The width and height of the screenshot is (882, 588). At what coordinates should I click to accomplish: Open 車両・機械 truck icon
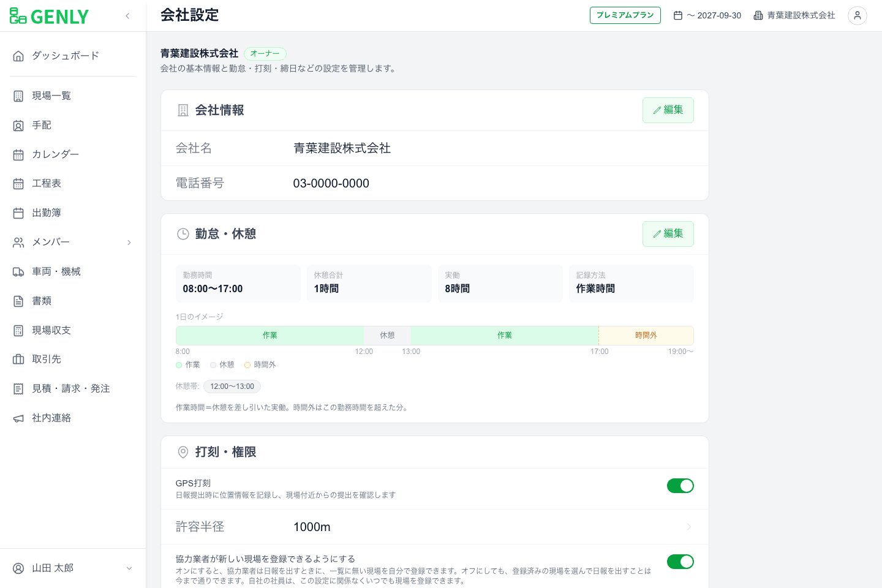point(18,272)
